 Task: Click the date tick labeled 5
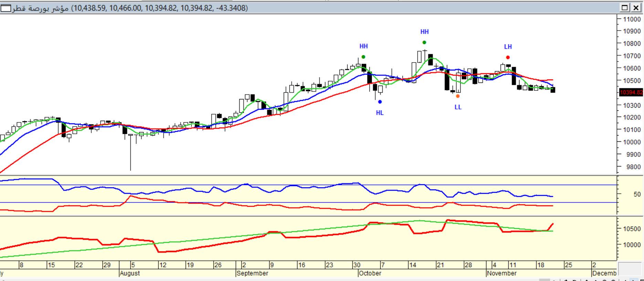pyautogui.click(x=133, y=265)
